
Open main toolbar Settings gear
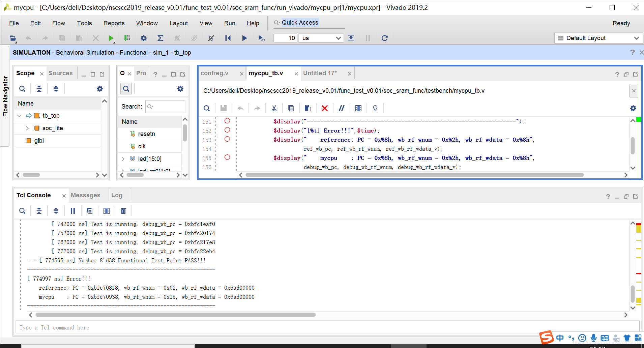(x=144, y=38)
